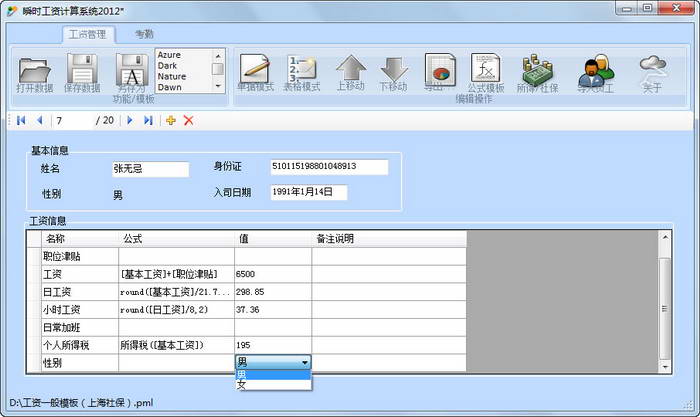Select the 小时工资 row name cell
This screenshot has height=417, width=700.
(80, 309)
